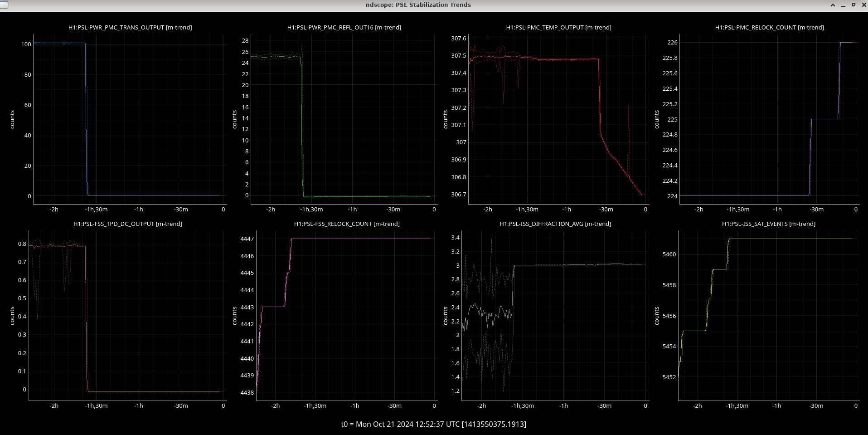
Task: Click the blue PMC_TRANS_OUTPUT trace drop
Action: [87, 120]
